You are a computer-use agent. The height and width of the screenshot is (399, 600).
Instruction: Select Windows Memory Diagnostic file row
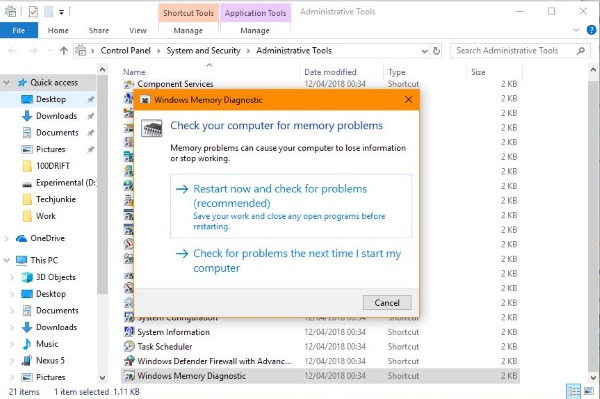pos(320,376)
